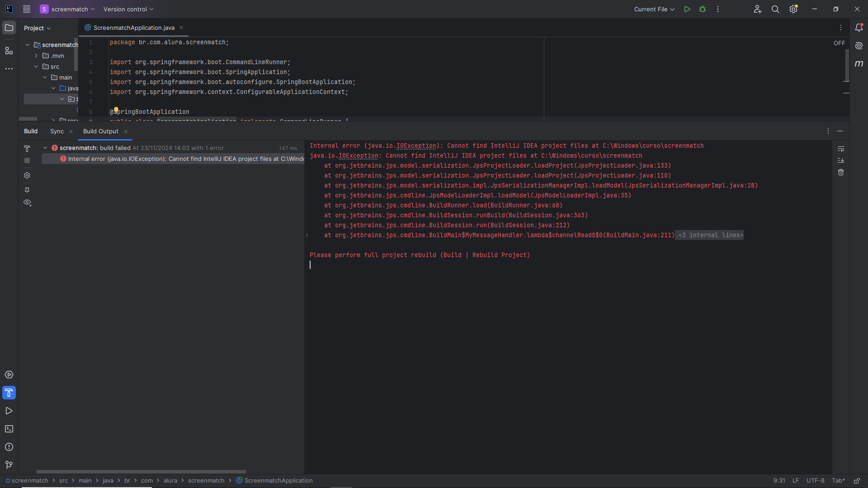Screen dimensions: 868x488
Task: Click 'src' breadcrumb in navigation bar
Action: [x=63, y=480]
